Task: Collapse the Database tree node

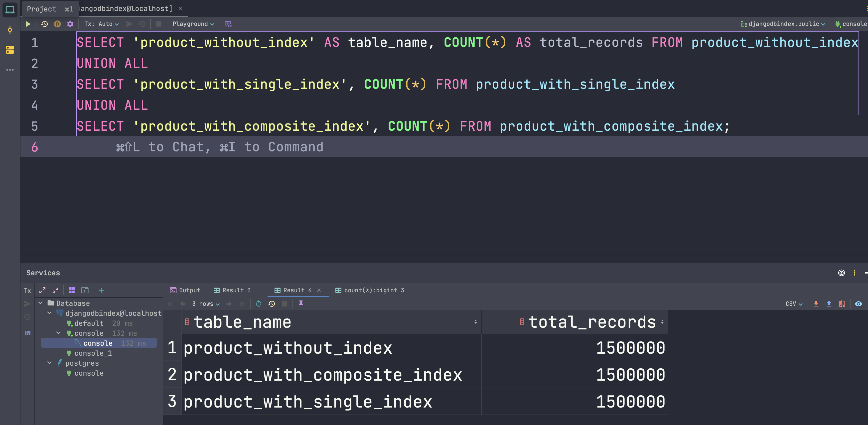Action: [41, 303]
